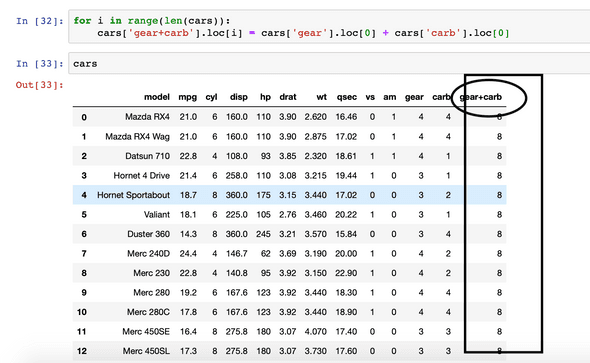590x363 pixels.
Task: Select the In [32] prompt label
Action: point(40,21)
